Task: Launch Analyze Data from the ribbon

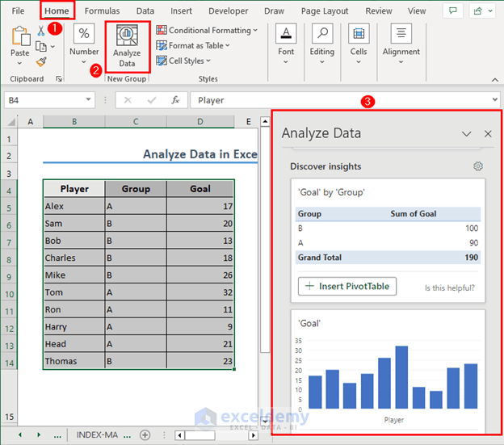Action: [128, 47]
